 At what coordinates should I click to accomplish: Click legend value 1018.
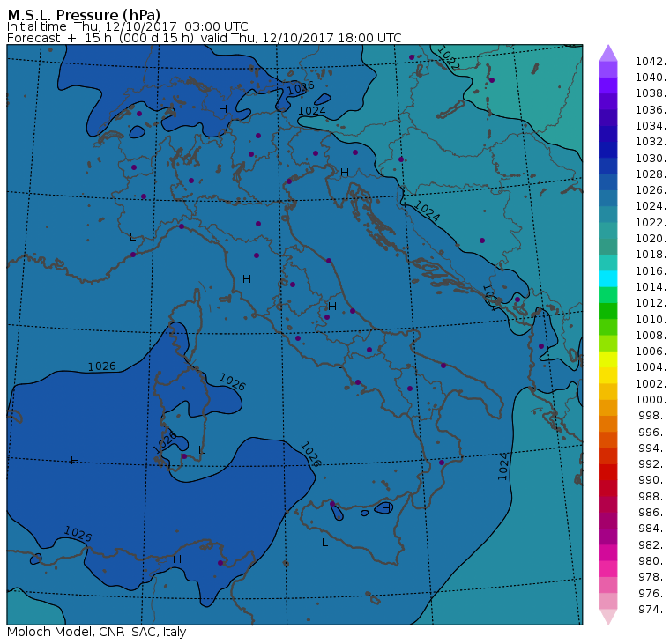651,254
